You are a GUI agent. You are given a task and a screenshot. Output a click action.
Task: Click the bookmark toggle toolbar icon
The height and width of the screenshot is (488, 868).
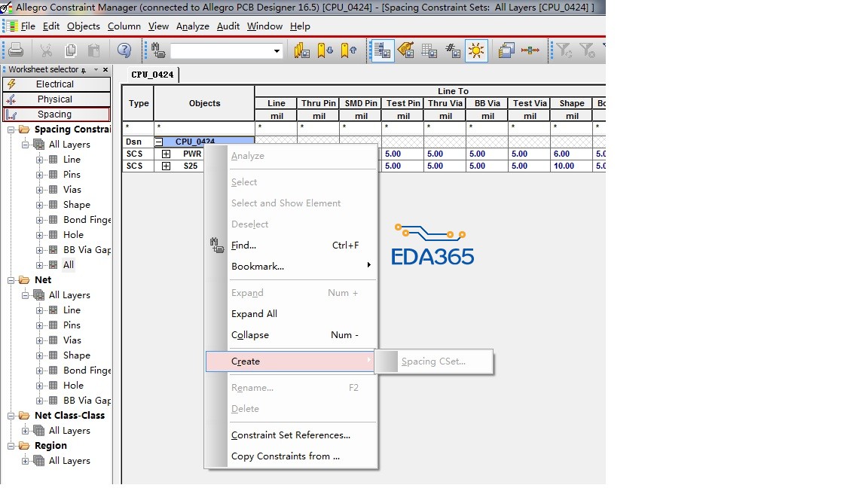pos(301,50)
